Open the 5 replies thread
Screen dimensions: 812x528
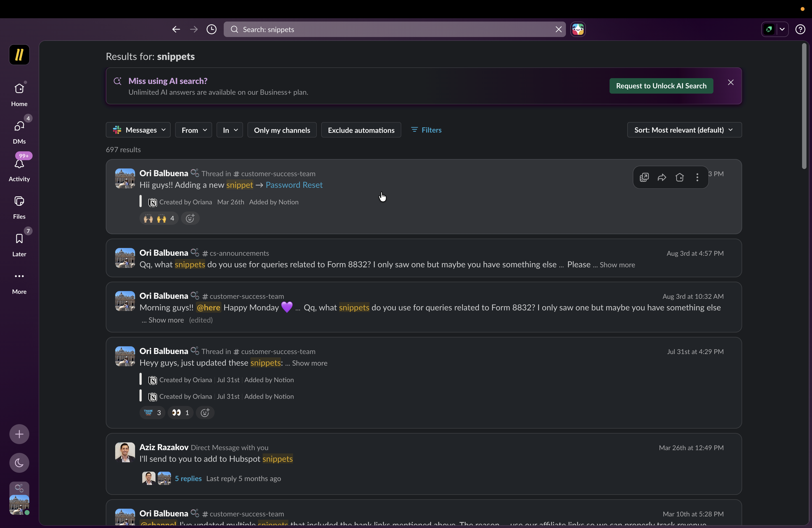pos(188,479)
